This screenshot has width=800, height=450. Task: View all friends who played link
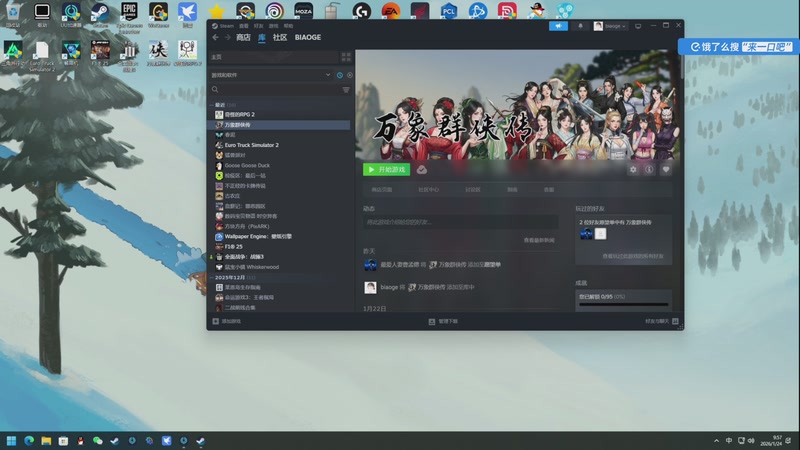pos(633,256)
